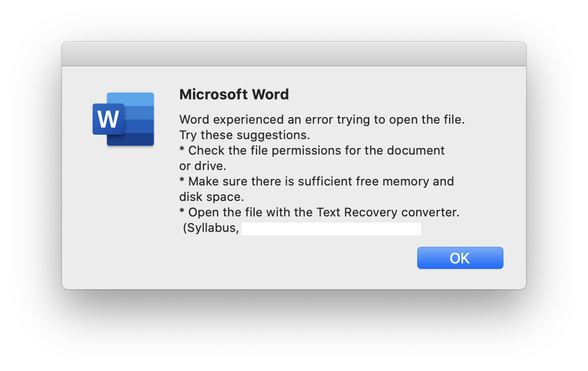Click the white redacted filename box
The height and width of the screenshot is (371, 588).
(331, 229)
